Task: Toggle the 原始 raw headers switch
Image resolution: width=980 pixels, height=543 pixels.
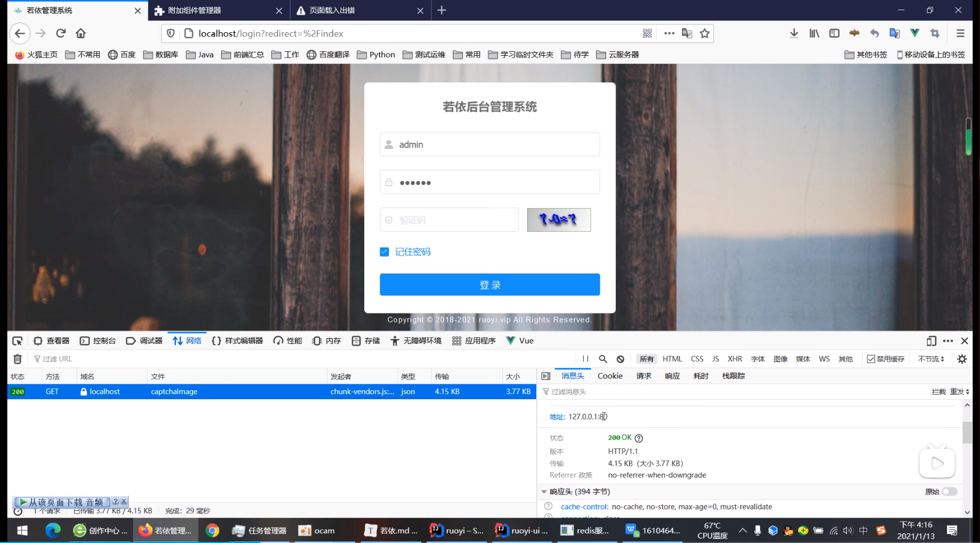Action: point(950,492)
